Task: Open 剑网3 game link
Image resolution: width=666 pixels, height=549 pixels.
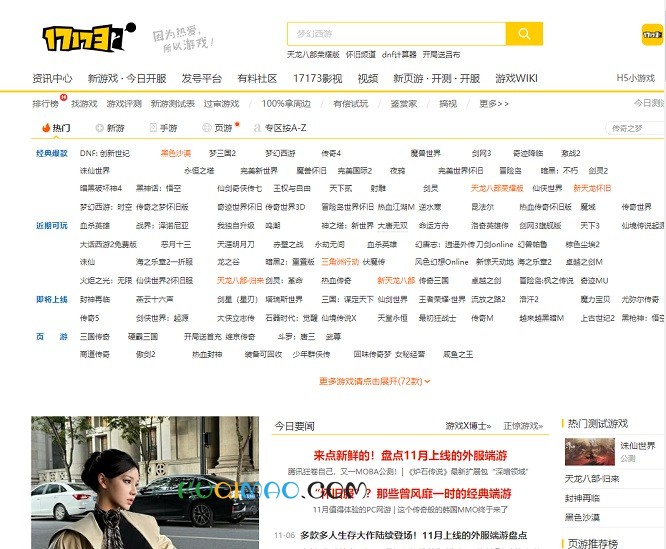Action: [481, 153]
